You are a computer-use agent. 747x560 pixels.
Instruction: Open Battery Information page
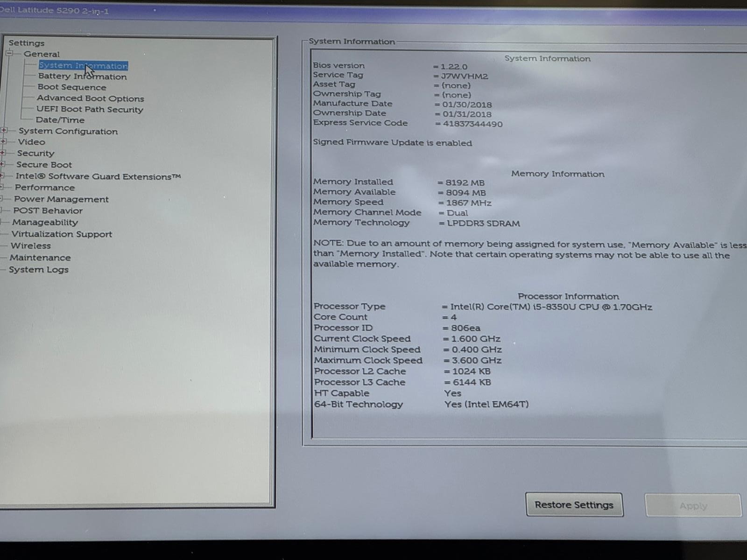point(82,77)
